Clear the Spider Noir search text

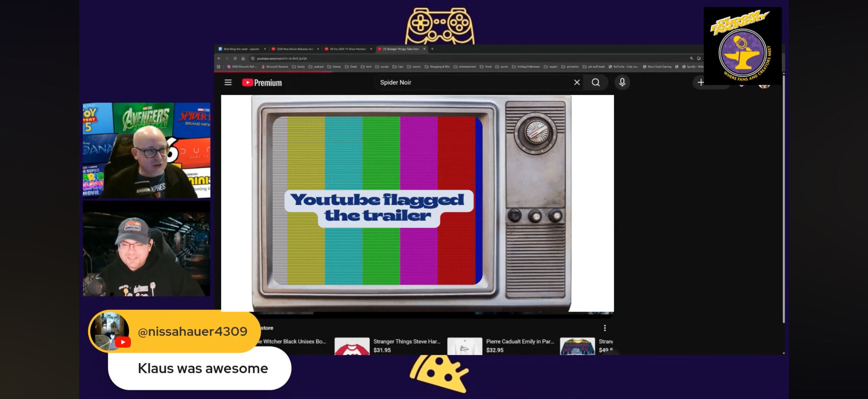tap(577, 82)
